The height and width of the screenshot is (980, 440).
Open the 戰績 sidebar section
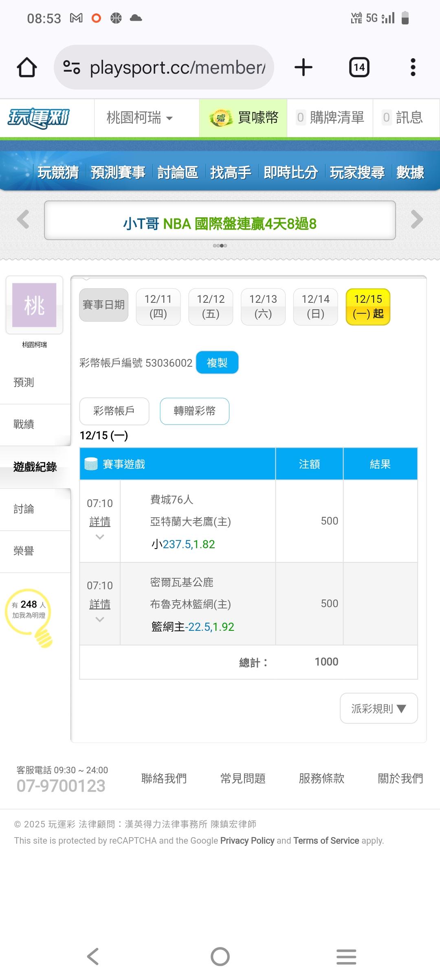click(24, 424)
